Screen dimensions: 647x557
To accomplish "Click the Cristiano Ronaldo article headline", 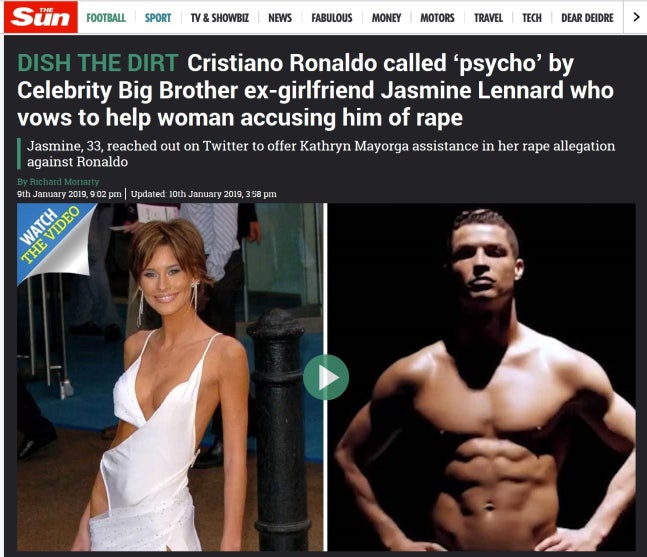I will [316, 90].
